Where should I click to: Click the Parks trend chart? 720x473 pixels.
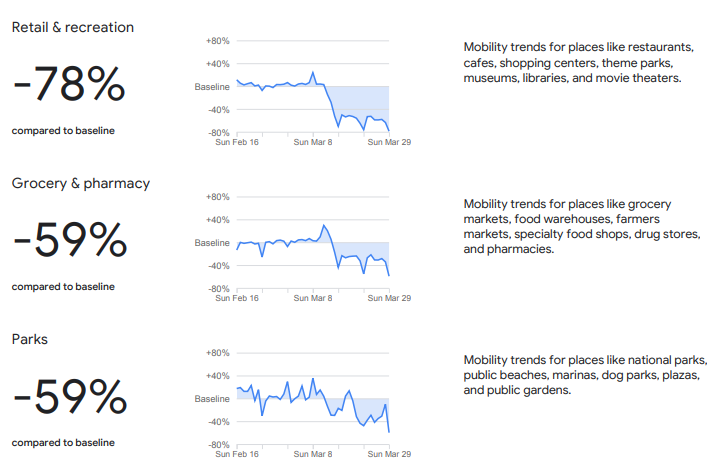[312, 402]
